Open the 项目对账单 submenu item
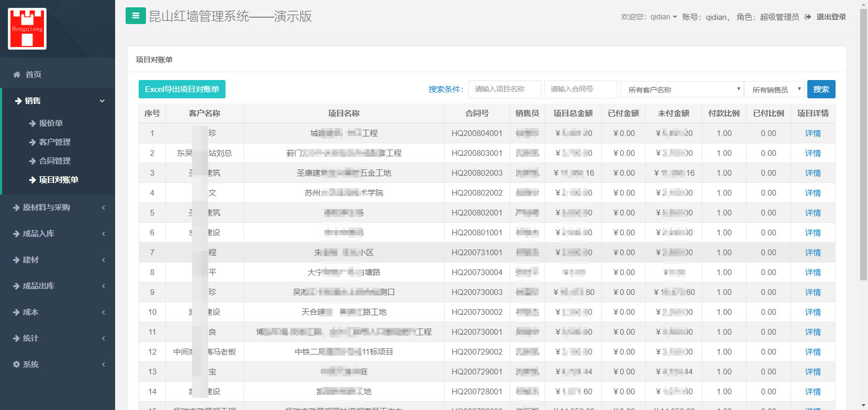 59,180
